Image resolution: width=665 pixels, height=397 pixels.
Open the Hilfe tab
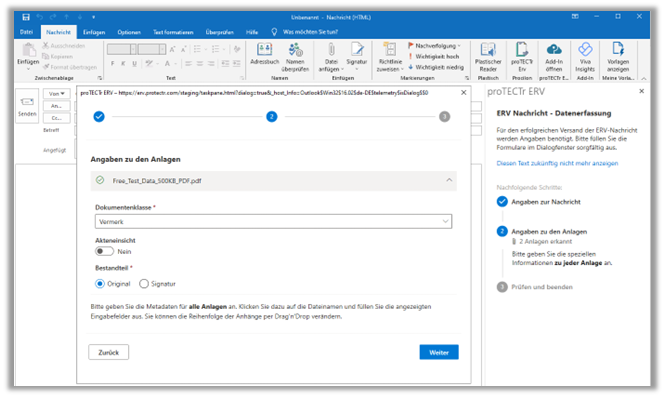252,32
